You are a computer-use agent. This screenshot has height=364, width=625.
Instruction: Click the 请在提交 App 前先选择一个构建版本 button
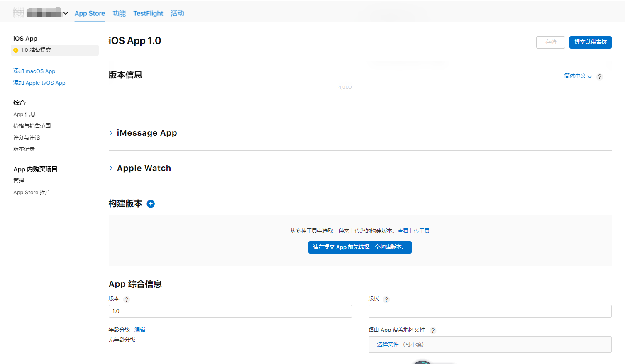pyautogui.click(x=360, y=247)
